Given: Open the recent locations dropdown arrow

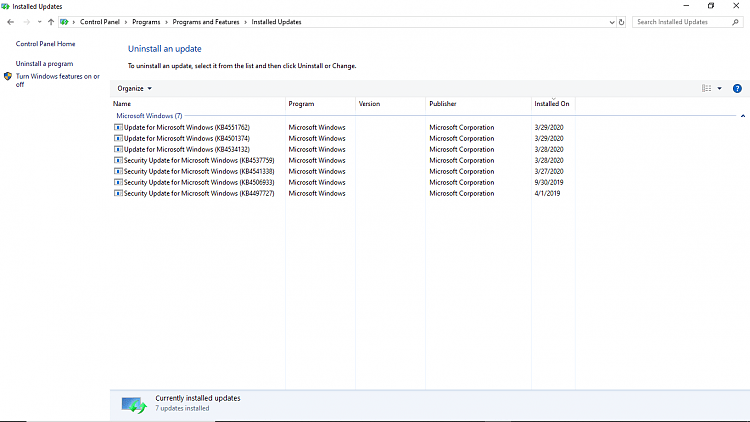Looking at the screenshot, I should point(39,22).
